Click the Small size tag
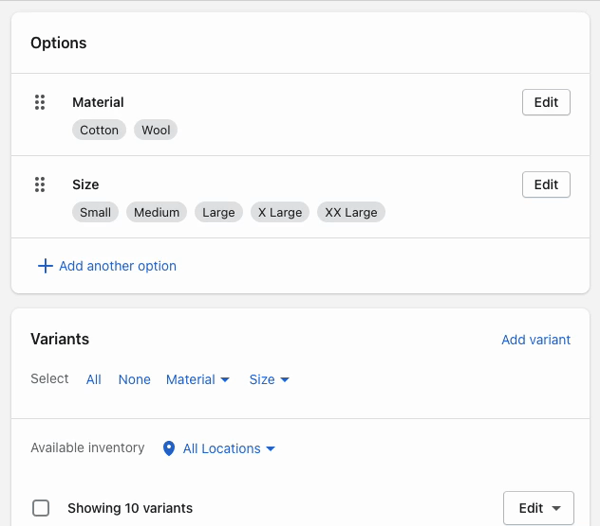The width and height of the screenshot is (600, 526). click(x=95, y=212)
